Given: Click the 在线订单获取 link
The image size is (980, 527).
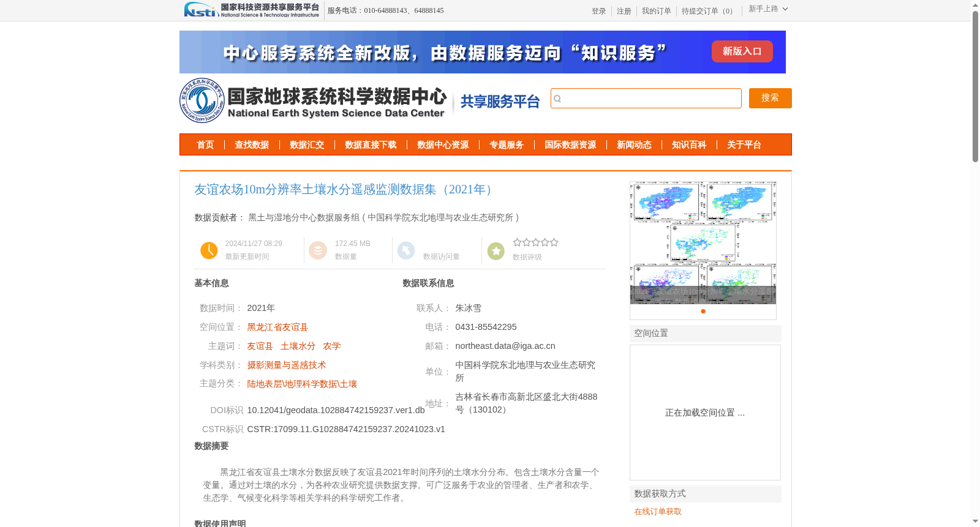Looking at the screenshot, I should click(658, 512).
